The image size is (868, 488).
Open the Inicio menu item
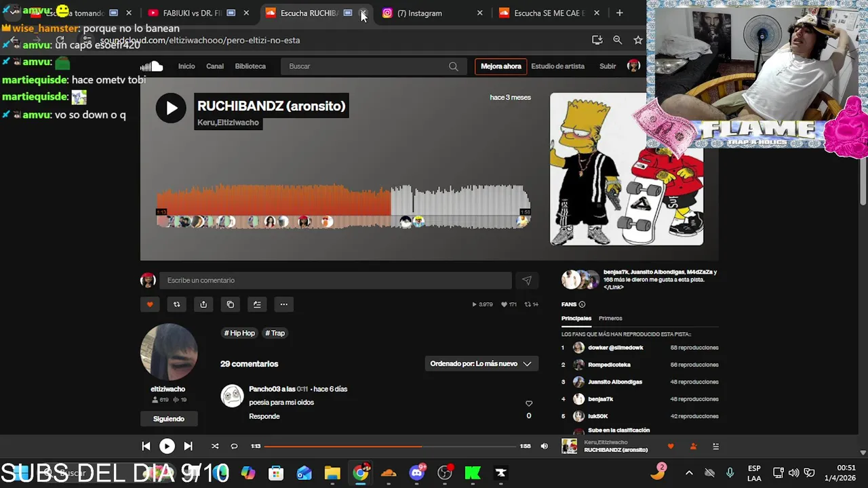[186, 66]
